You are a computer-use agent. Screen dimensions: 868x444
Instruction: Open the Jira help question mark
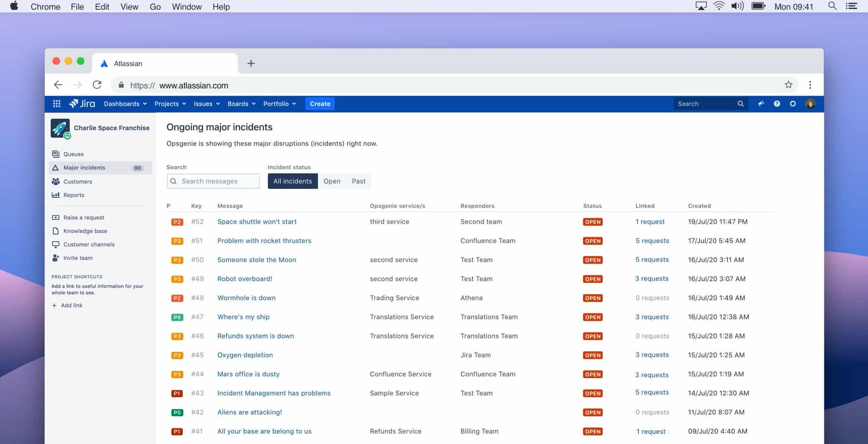[777, 104]
